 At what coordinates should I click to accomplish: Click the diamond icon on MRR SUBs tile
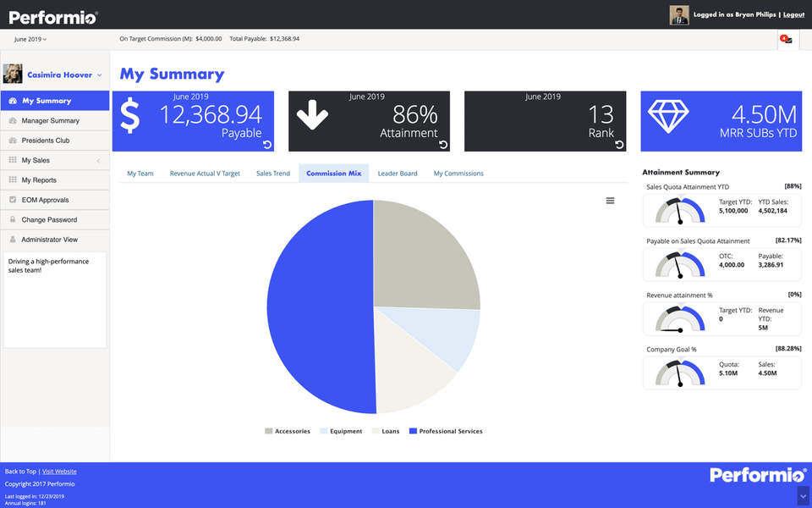coord(668,116)
